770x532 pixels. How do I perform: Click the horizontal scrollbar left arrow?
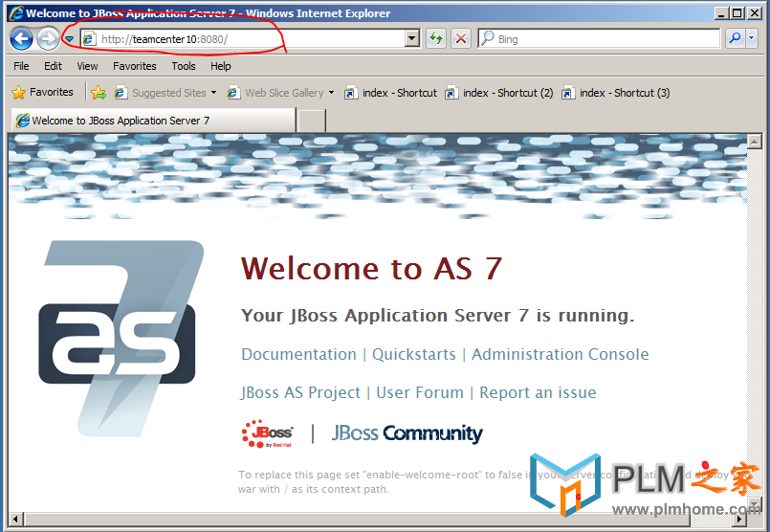pyautogui.click(x=16, y=519)
